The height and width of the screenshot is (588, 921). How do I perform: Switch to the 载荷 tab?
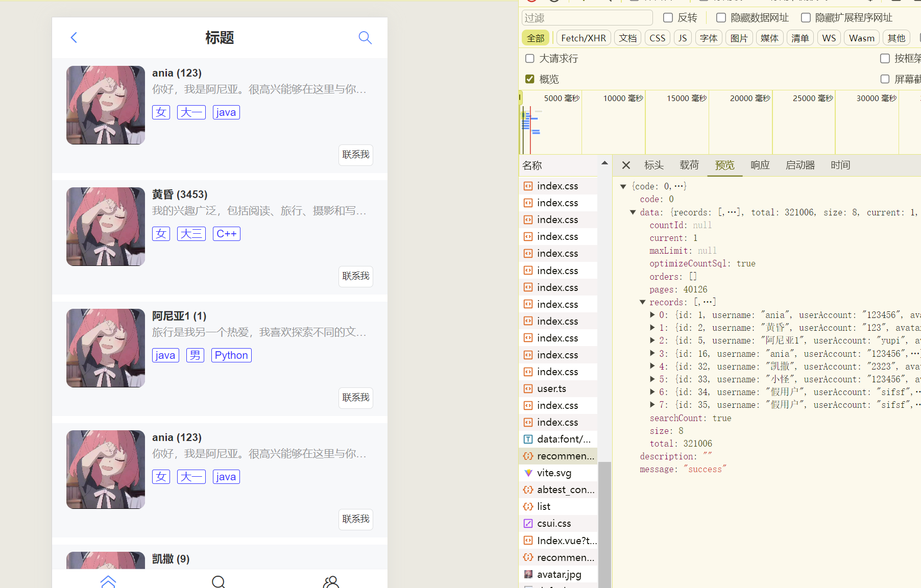(689, 165)
